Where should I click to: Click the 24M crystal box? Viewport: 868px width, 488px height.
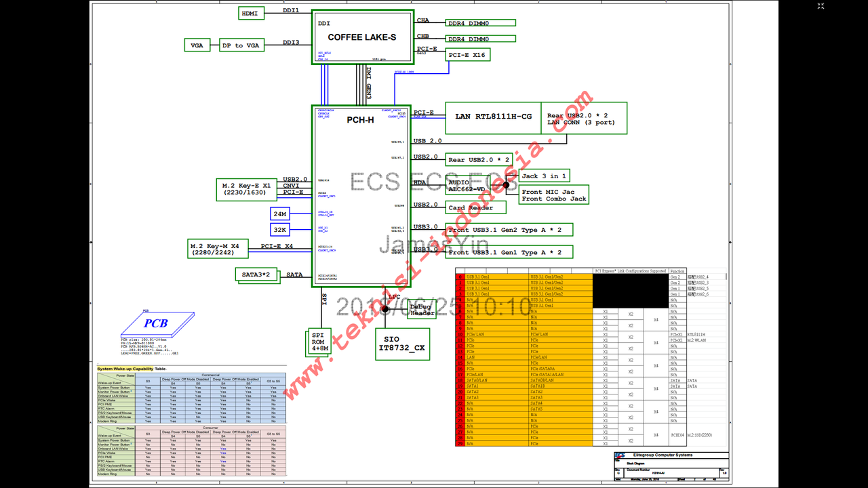(280, 214)
